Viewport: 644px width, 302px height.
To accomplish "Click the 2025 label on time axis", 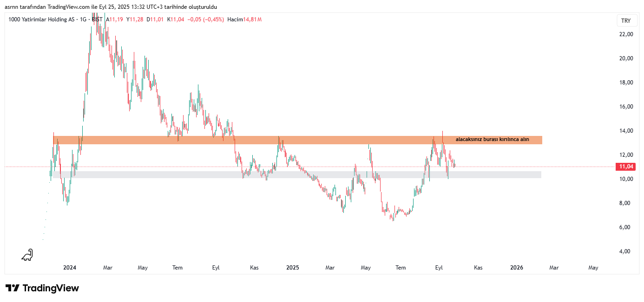I will point(293,268).
